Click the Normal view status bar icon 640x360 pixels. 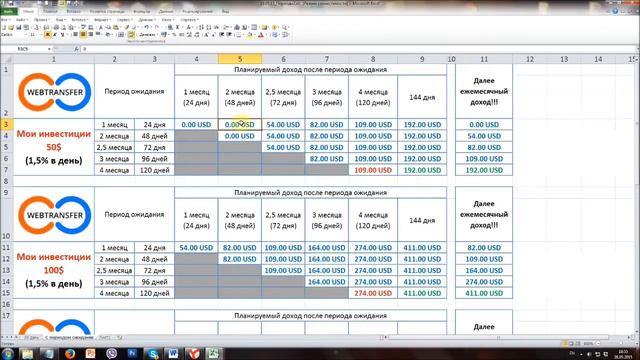coord(563,343)
